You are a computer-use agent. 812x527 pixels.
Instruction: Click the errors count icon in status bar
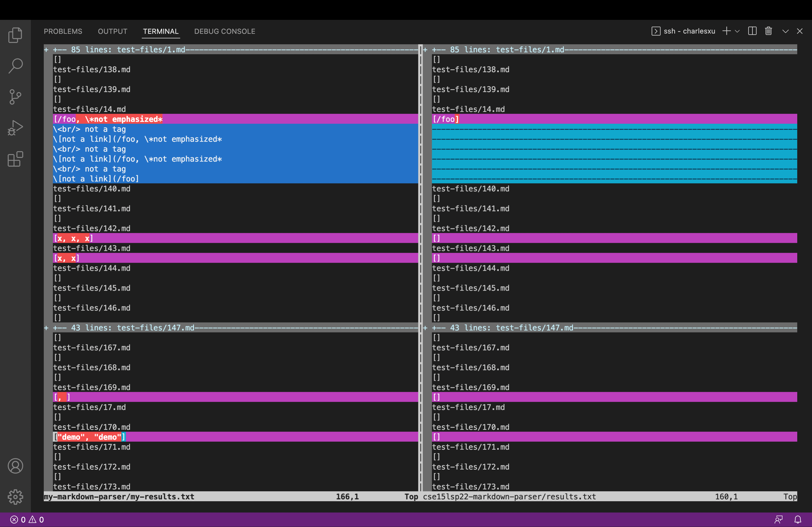(x=14, y=519)
